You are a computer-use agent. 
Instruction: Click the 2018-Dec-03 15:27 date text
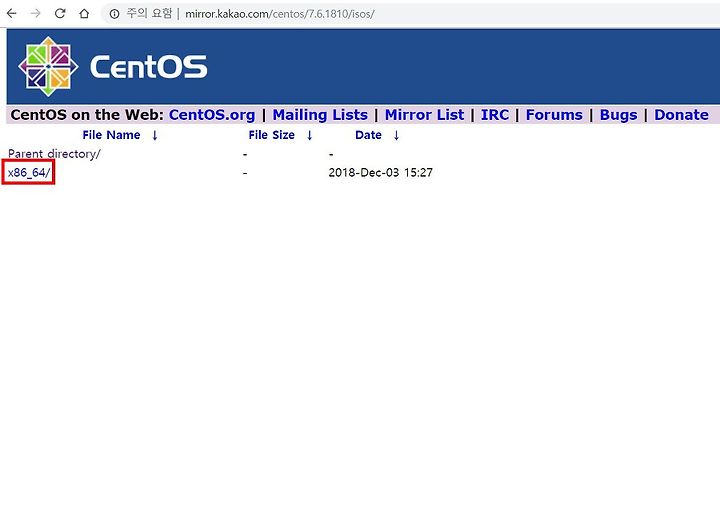point(380,173)
